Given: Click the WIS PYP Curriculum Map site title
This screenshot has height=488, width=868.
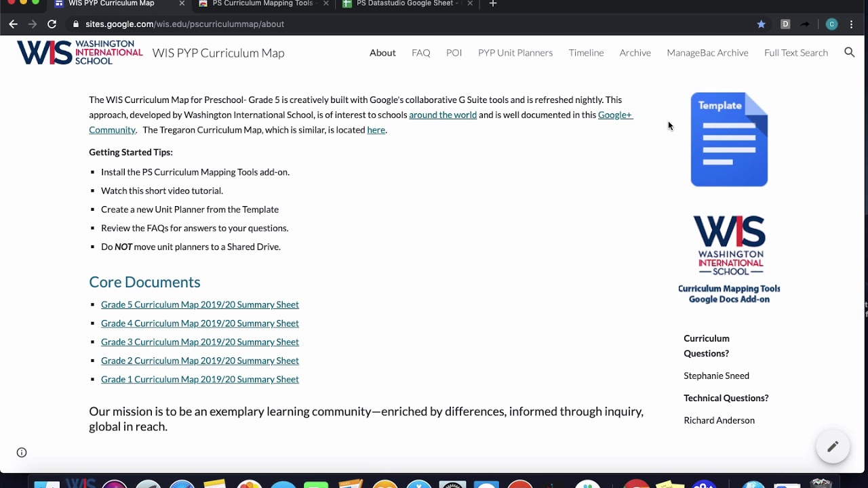Looking at the screenshot, I should (x=218, y=53).
